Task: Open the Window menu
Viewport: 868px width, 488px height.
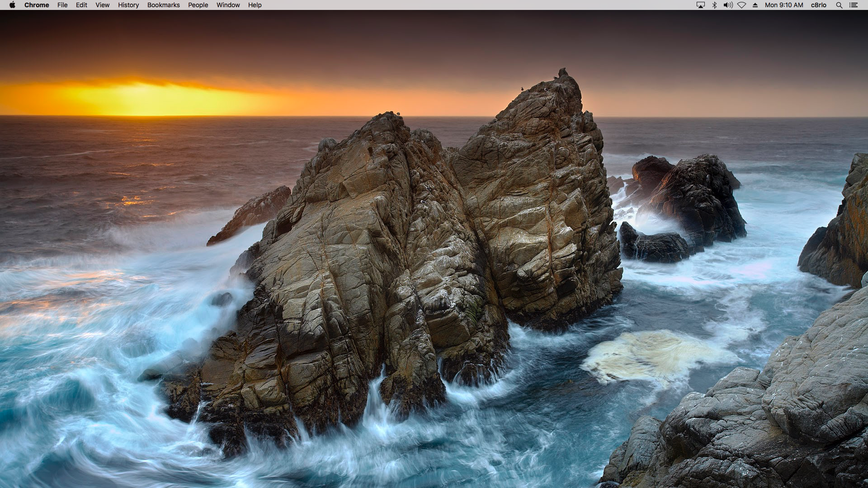Action: (228, 5)
